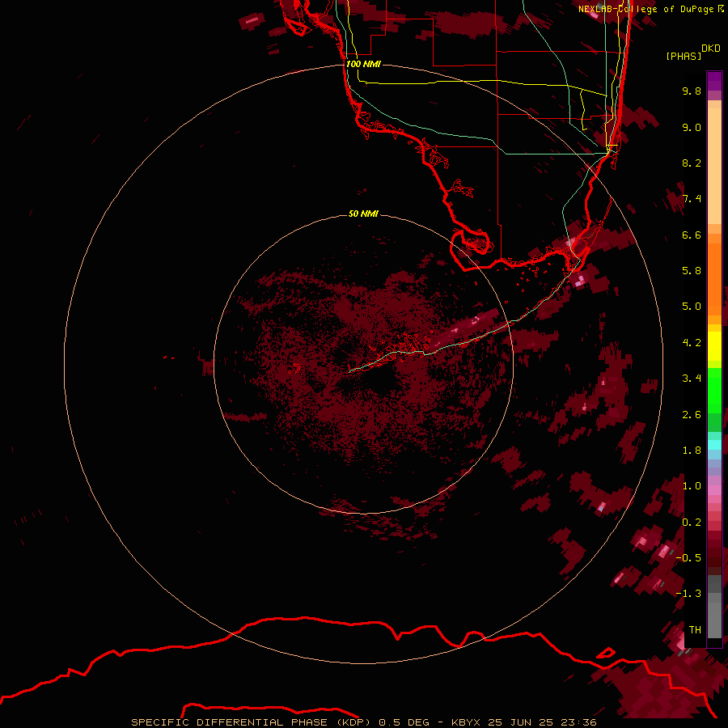The width and height of the screenshot is (728, 728).
Task: Click the 3.4 scale number
Action: pyautogui.click(x=692, y=379)
